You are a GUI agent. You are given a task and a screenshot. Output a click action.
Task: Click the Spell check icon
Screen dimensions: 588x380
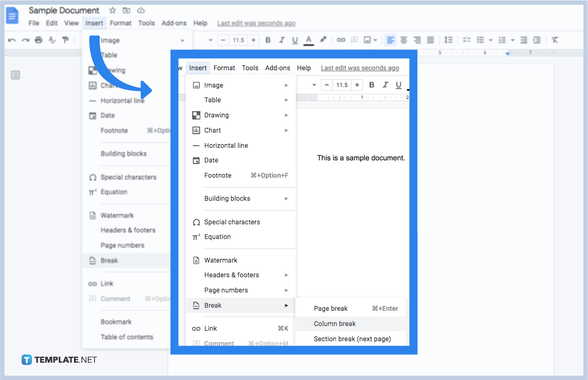coord(52,40)
